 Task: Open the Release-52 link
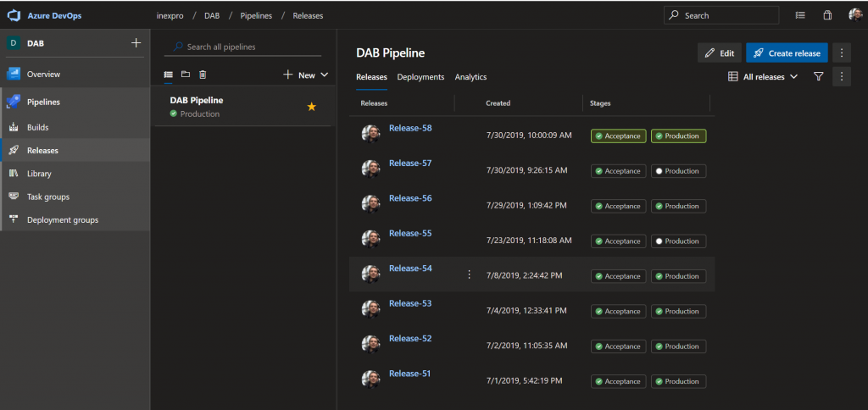[410, 339]
